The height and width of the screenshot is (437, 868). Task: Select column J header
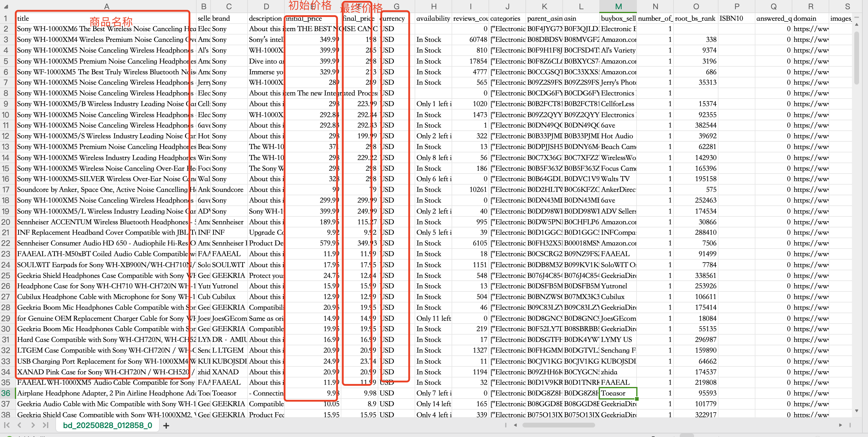508,6
